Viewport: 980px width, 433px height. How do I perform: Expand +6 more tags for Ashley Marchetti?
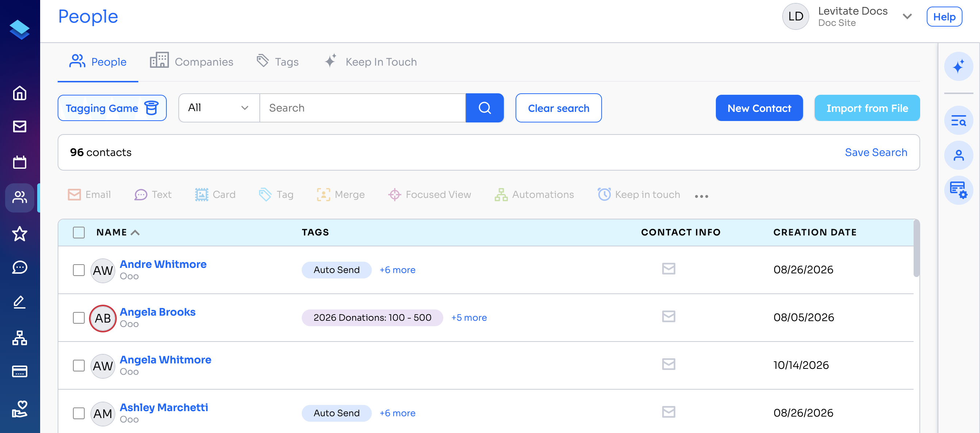point(397,413)
